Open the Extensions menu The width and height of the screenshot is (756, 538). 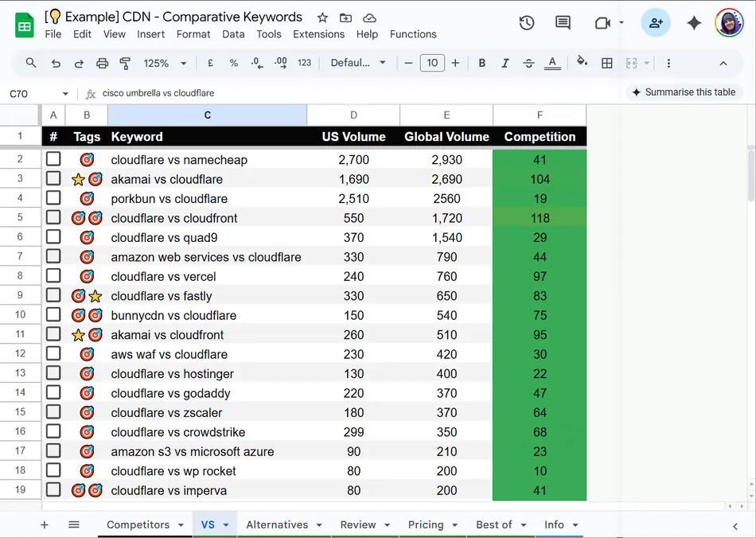(319, 34)
